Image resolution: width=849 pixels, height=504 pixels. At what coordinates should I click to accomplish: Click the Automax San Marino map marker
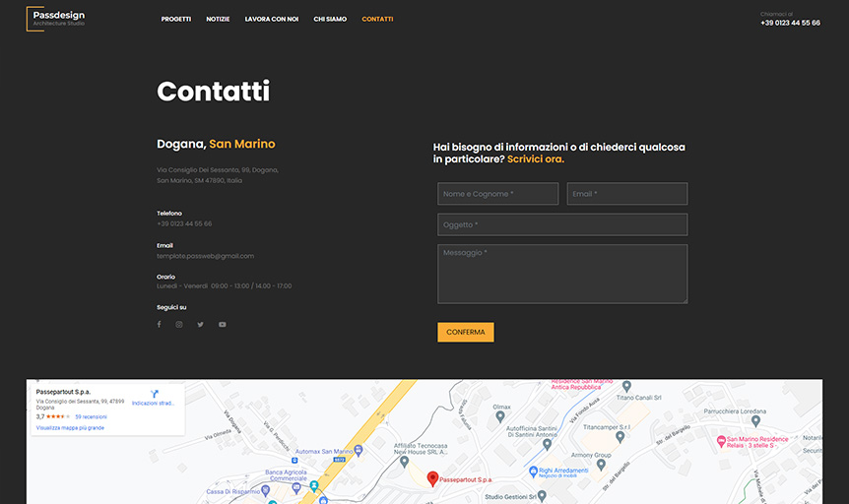click(x=359, y=450)
